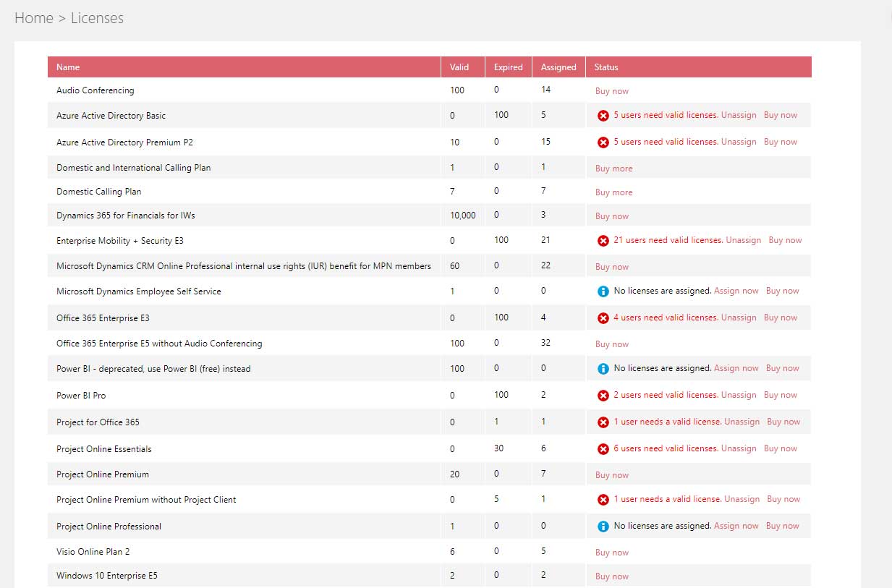
Task: Click error icon on Project Online Essentials row
Action: [603, 449]
